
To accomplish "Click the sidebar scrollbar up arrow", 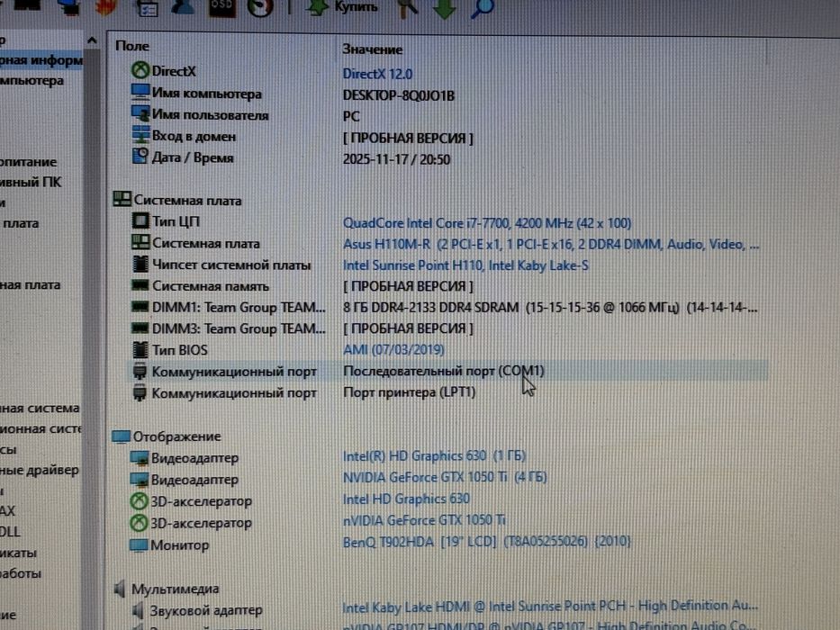I will click(x=92, y=40).
